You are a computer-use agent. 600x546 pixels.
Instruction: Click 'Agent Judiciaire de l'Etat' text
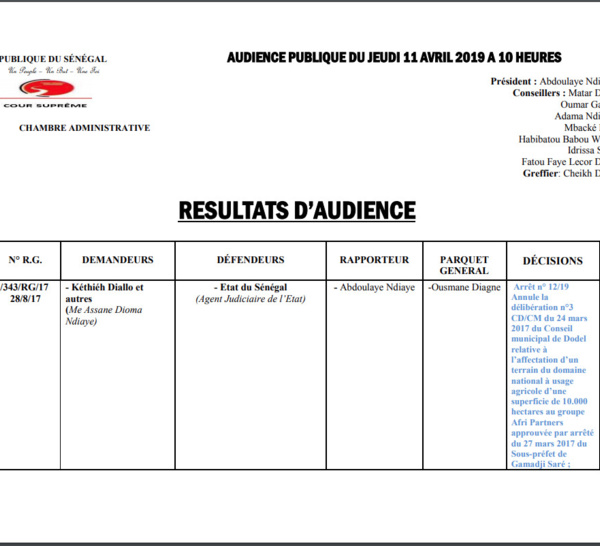point(251,299)
